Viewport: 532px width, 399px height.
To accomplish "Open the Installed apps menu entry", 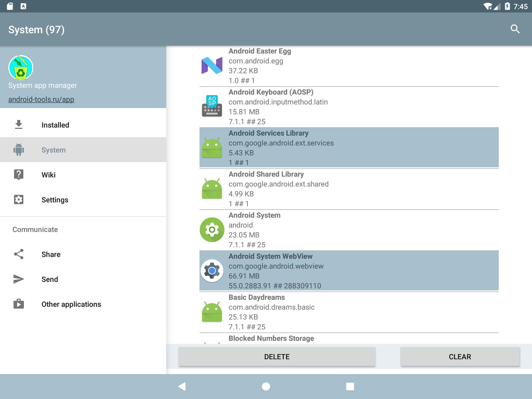I will [83, 125].
